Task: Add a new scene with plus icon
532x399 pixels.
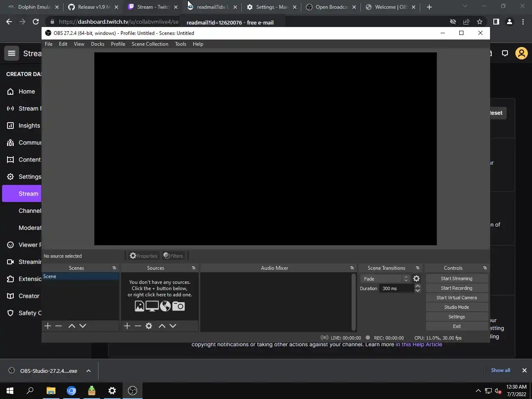Action: point(48,326)
